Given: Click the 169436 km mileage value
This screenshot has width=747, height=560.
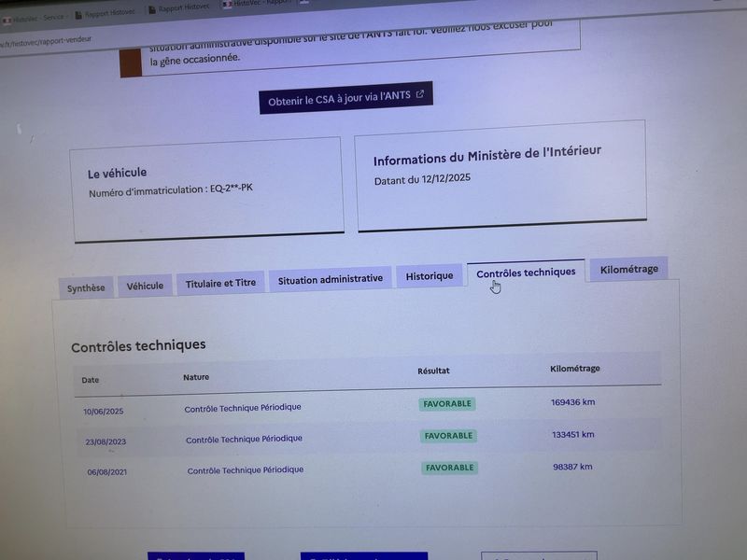Looking at the screenshot, I should 573,403.
